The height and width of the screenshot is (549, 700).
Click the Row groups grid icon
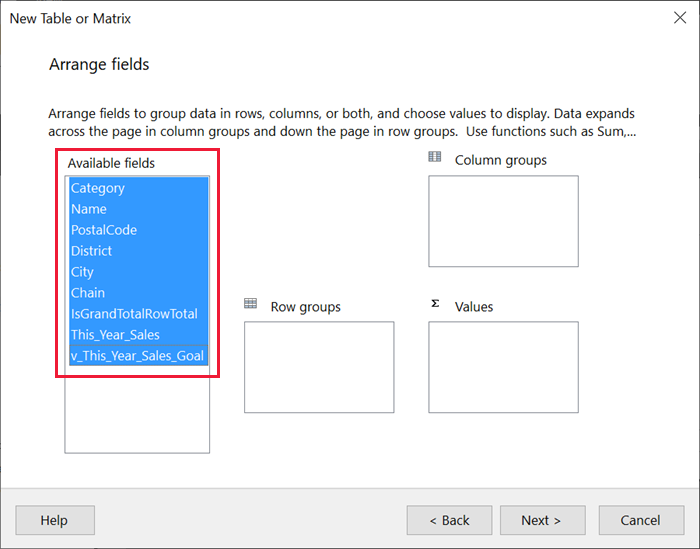[250, 303]
